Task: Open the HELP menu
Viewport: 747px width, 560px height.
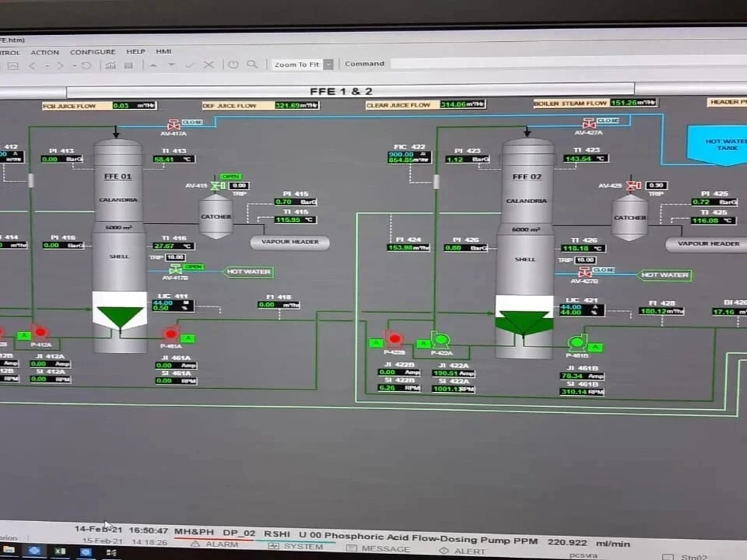Action: click(x=135, y=52)
